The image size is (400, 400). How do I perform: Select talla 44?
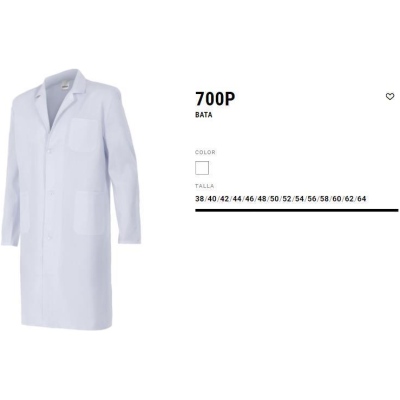point(237,199)
